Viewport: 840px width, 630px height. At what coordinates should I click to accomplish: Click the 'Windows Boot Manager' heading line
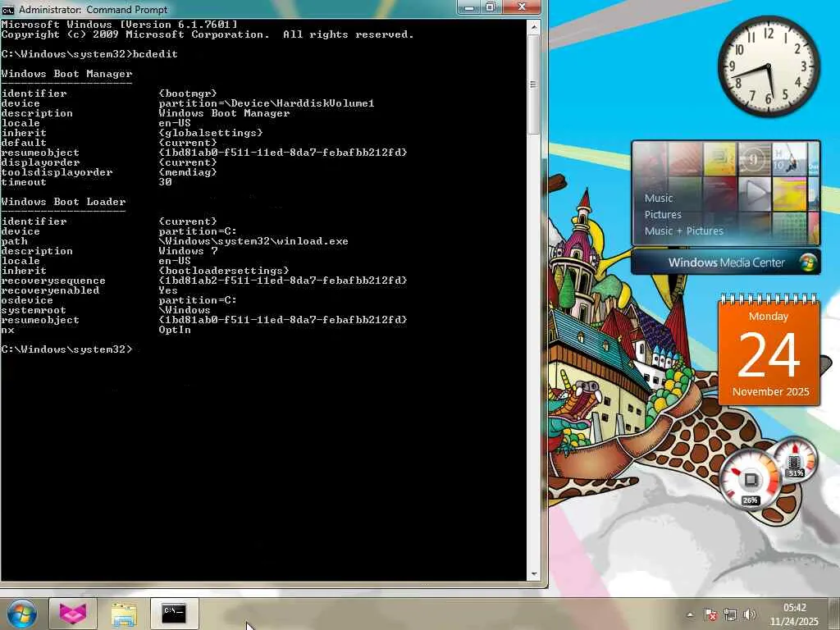[67, 74]
